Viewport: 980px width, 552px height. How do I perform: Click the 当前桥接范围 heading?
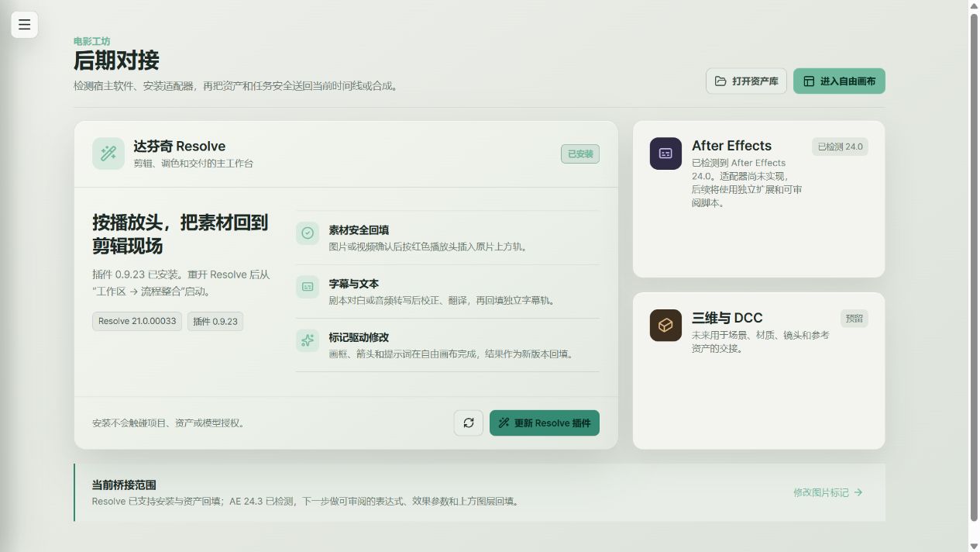point(124,485)
